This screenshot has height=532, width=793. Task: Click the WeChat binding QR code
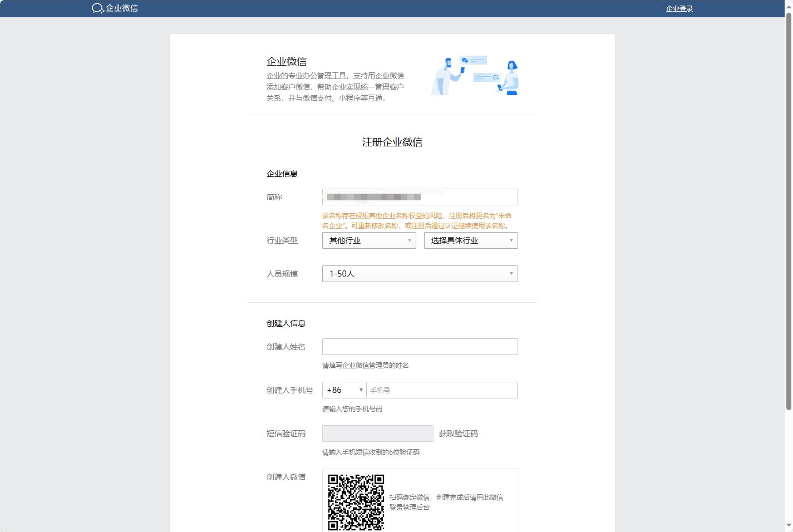356,502
